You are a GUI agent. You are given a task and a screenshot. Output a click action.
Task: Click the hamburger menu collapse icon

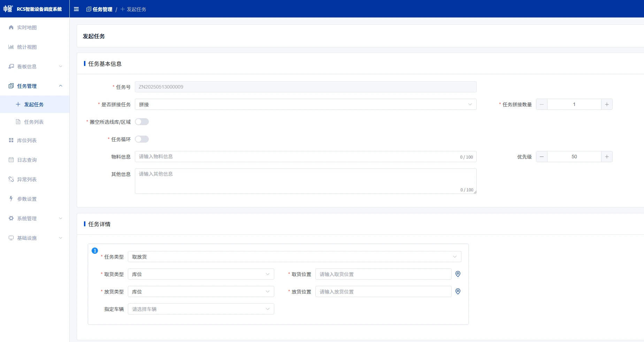click(76, 9)
